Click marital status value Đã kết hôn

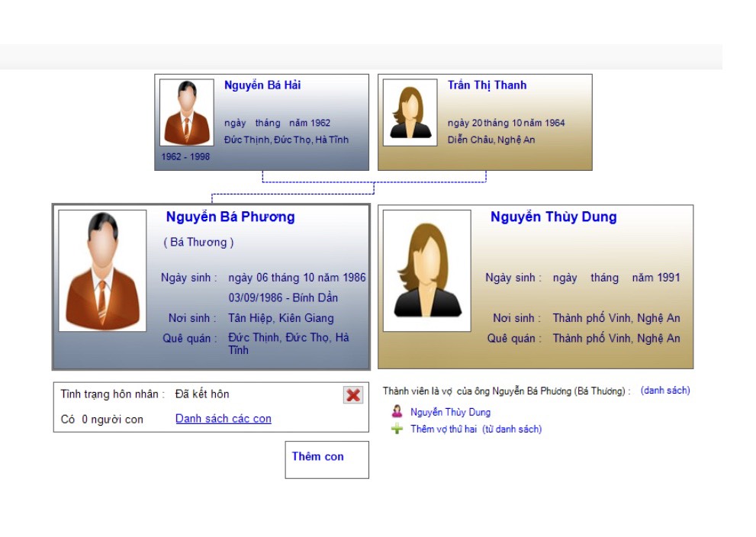tap(202, 394)
